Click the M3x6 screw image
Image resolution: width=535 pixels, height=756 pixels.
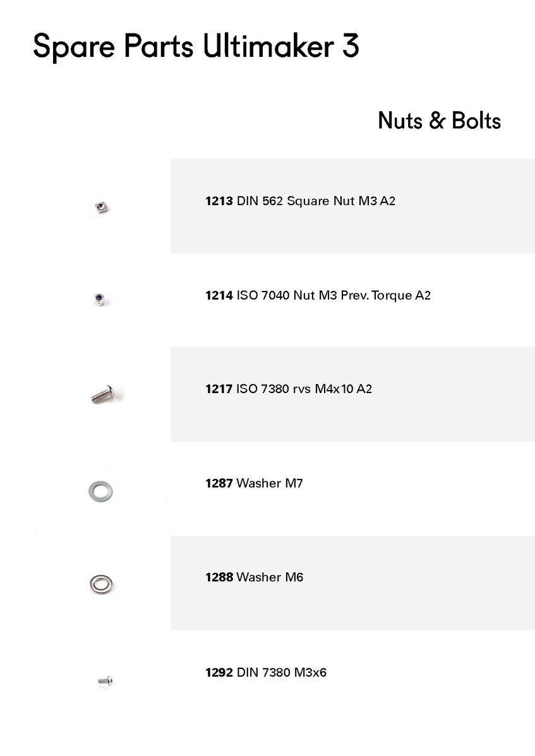105,681
